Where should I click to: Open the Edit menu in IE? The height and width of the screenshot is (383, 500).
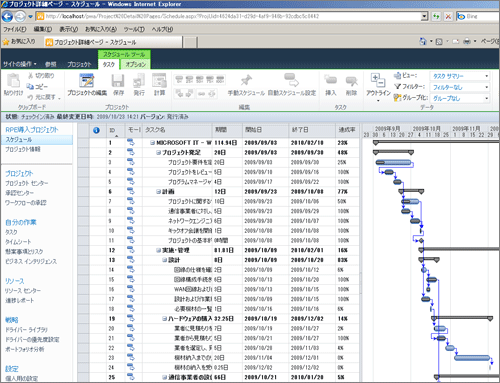tap(43, 29)
